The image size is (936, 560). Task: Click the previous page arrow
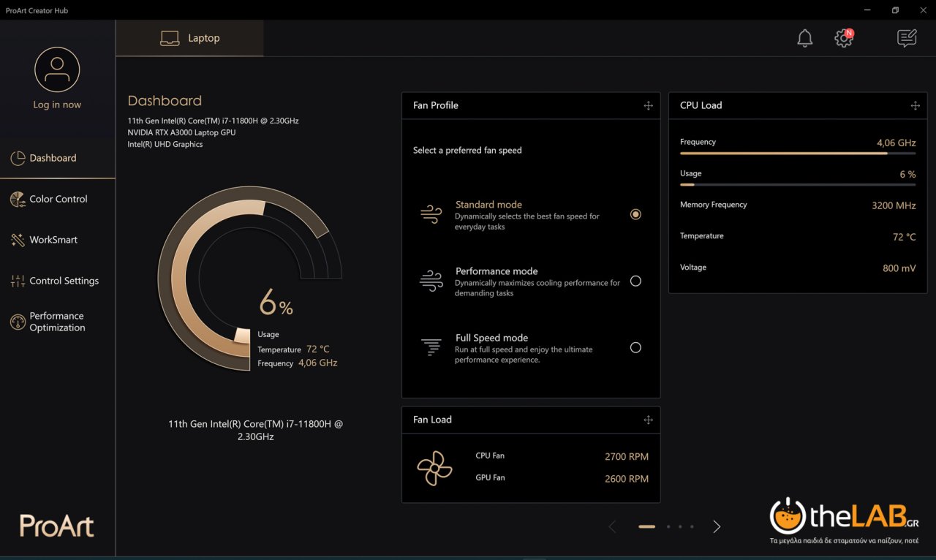pos(612,526)
